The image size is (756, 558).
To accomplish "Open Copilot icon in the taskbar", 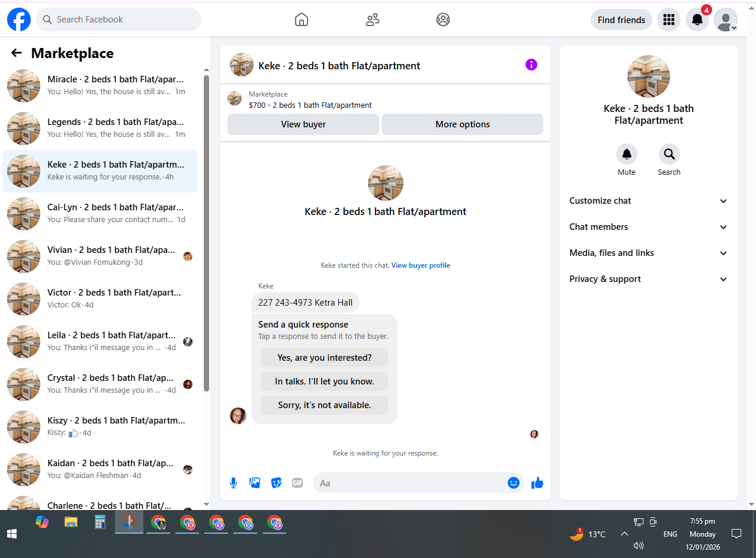I will (x=42, y=522).
